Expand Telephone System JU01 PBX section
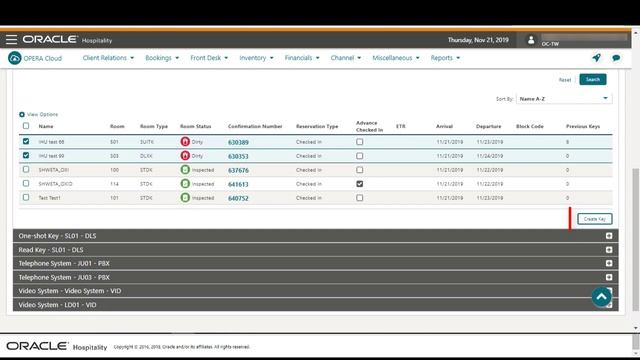Viewport: 640px width, 360px height. (x=609, y=263)
